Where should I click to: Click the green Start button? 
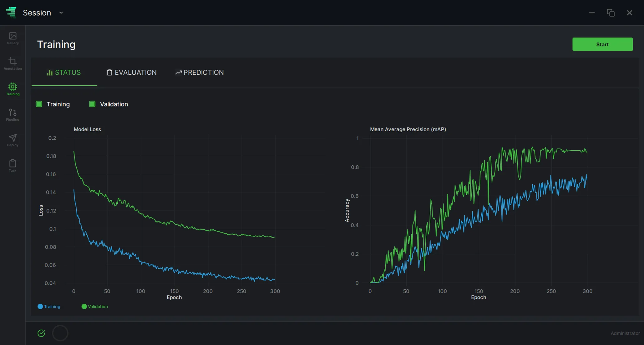(602, 44)
